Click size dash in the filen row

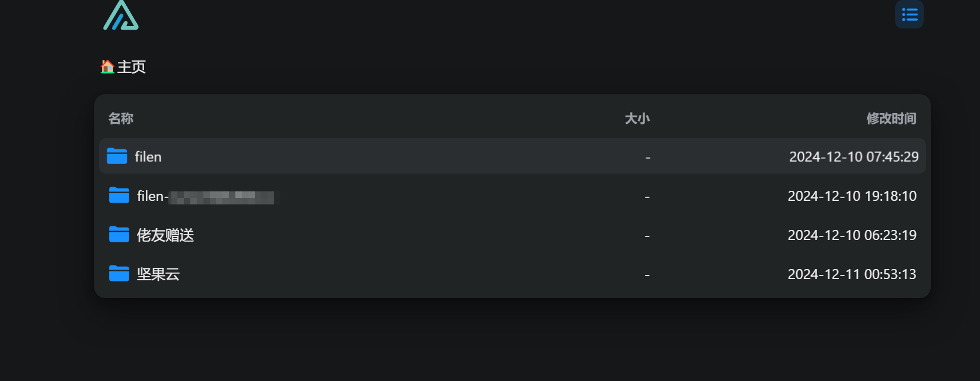pyautogui.click(x=648, y=158)
